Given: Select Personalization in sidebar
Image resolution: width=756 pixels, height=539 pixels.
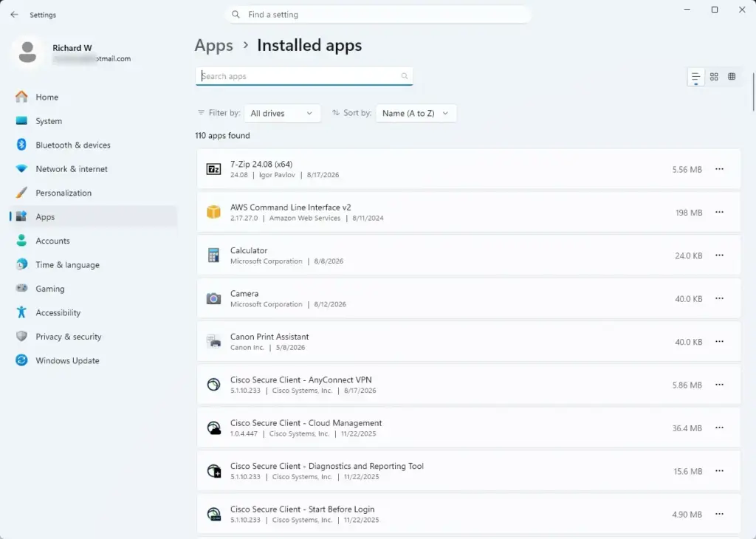Looking at the screenshot, I should pos(94,193).
